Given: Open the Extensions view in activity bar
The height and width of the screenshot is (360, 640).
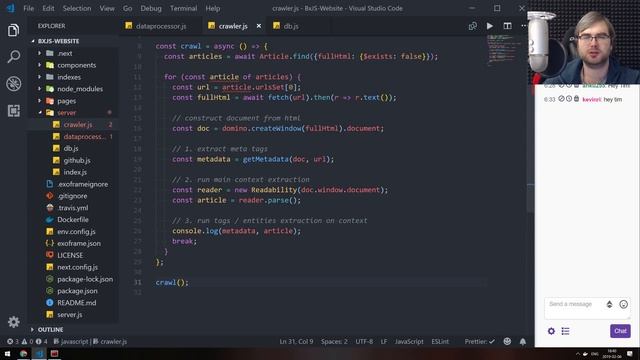Looking at the screenshot, I should point(13,111).
